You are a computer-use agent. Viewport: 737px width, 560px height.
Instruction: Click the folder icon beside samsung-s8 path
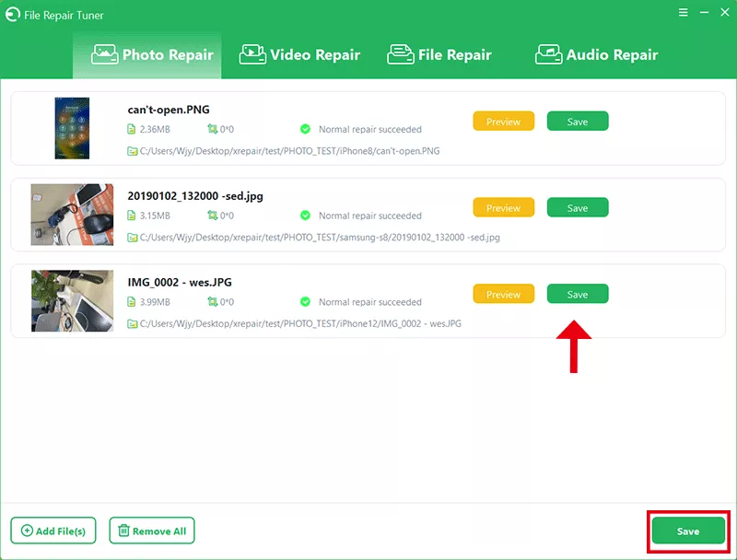(x=133, y=238)
